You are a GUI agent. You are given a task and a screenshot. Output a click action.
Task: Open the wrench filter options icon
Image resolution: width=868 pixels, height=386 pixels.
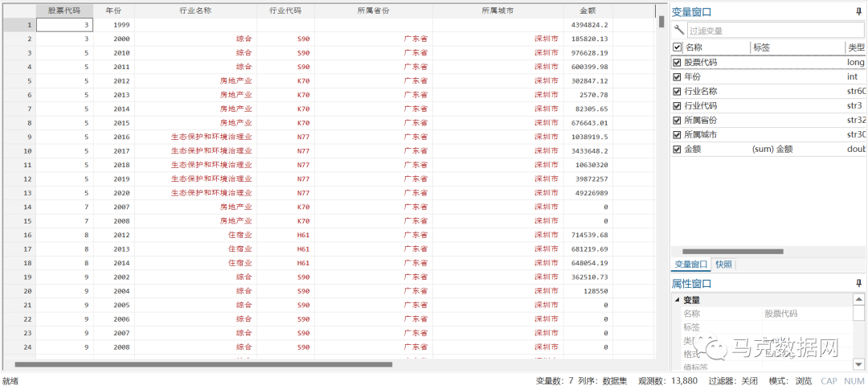678,31
